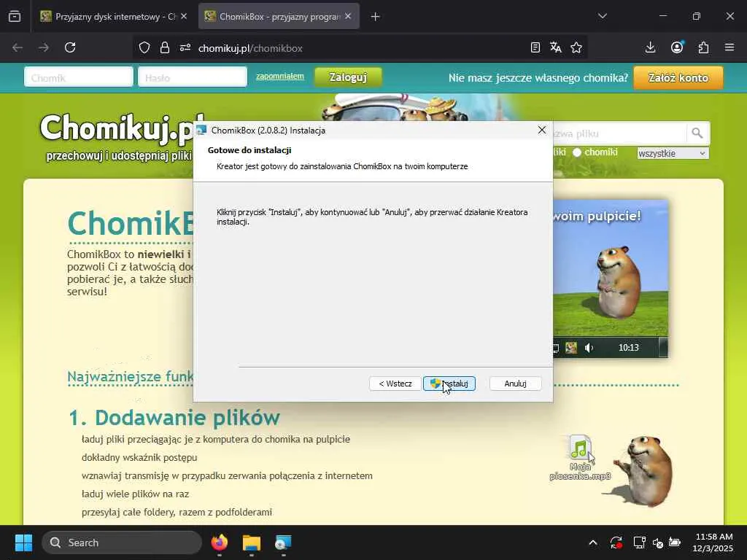The height and width of the screenshot is (560, 747).
Task: Show hidden system tray icons
Action: (x=592, y=542)
